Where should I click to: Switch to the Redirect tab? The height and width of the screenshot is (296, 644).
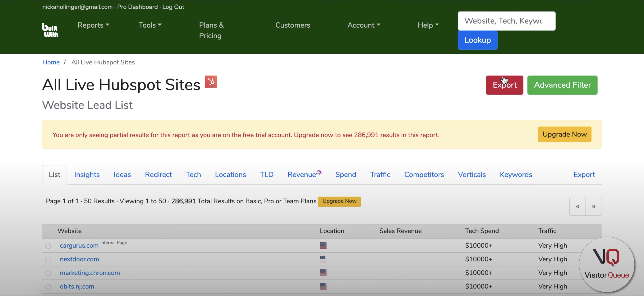158,174
